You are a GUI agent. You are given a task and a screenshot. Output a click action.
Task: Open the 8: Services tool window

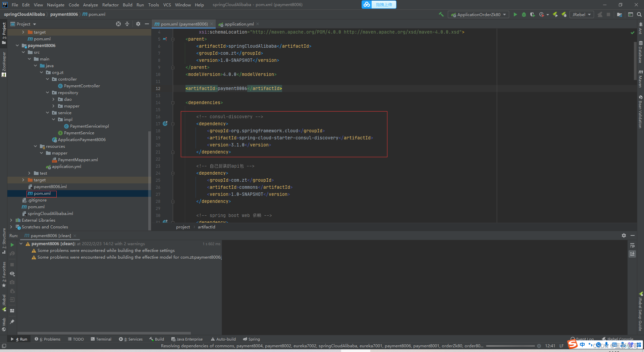click(x=131, y=339)
